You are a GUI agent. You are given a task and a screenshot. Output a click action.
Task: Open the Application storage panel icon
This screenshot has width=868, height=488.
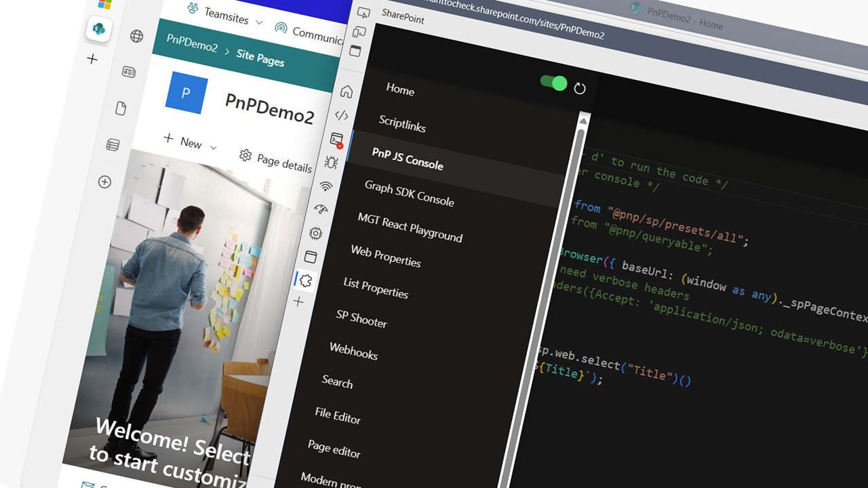coord(309,256)
